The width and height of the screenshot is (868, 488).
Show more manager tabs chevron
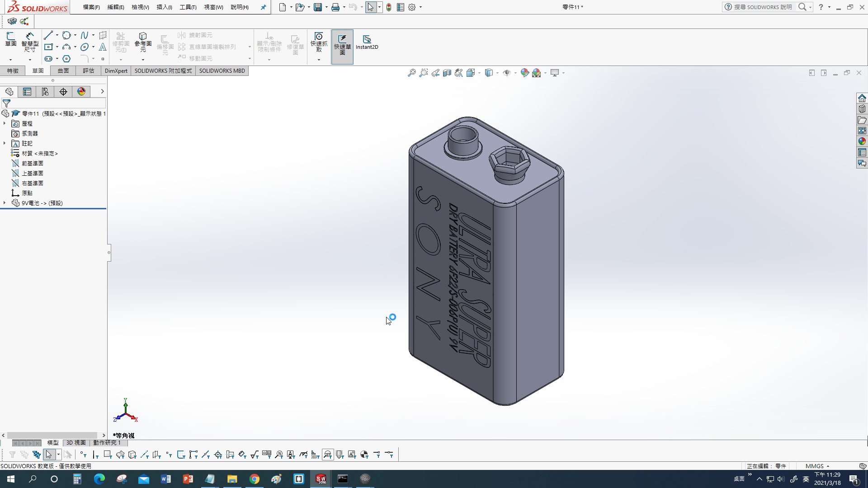coord(102,92)
